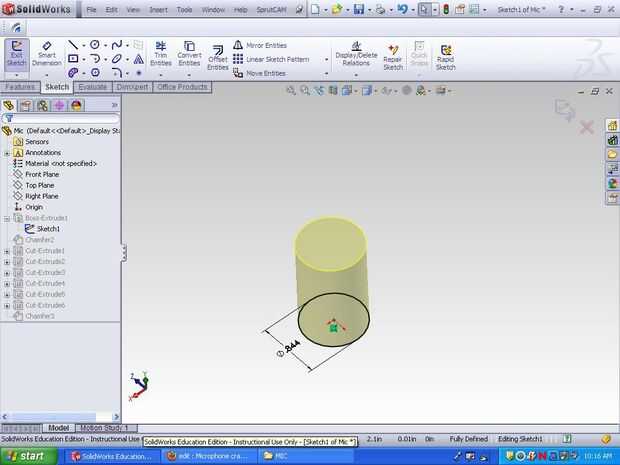
Task: Collapse the Boss-Extrude1 node
Action: [x=6, y=218]
